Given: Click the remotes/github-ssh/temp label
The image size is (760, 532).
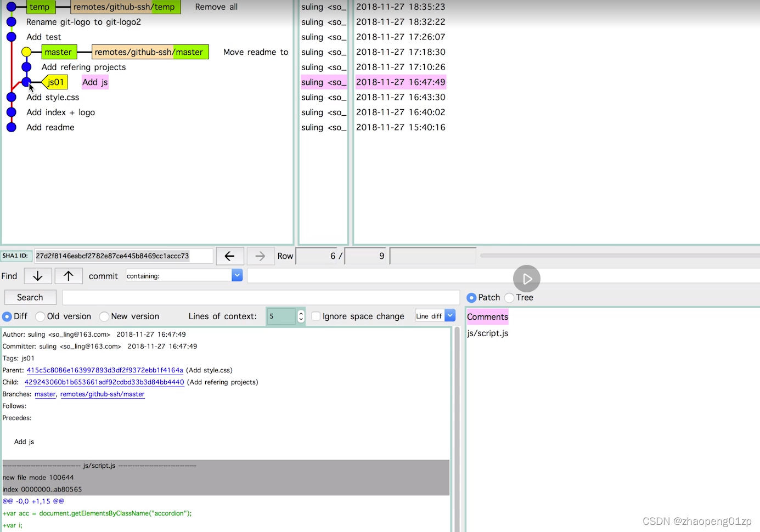Looking at the screenshot, I should 125,7.
